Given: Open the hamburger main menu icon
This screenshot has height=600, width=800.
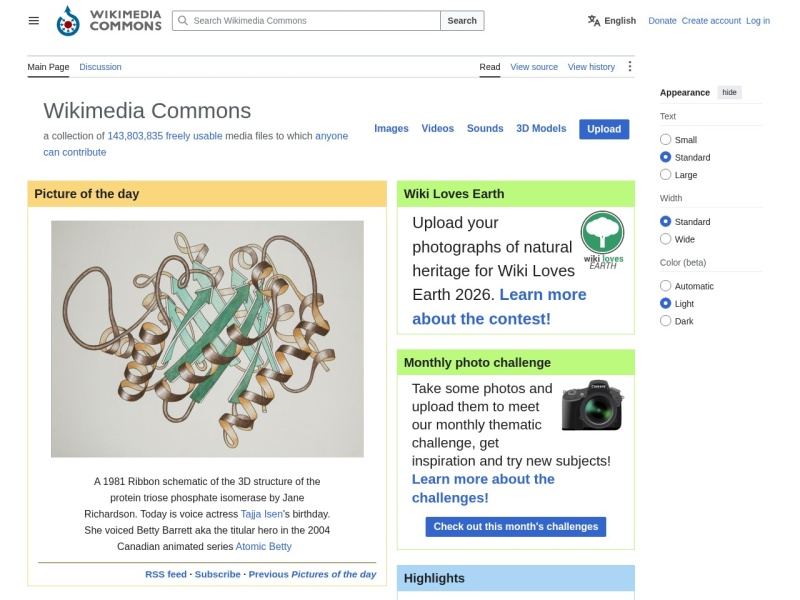Looking at the screenshot, I should (x=34, y=20).
